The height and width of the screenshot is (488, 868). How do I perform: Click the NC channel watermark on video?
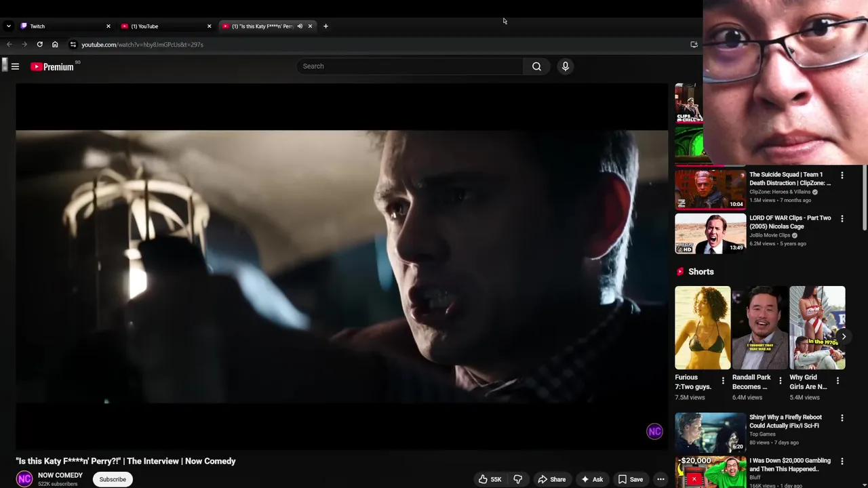pyautogui.click(x=654, y=431)
